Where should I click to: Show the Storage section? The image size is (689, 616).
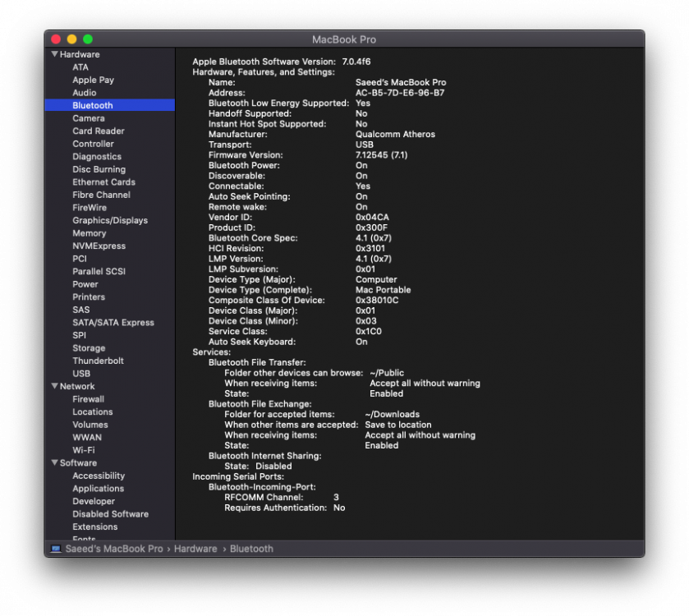89,348
